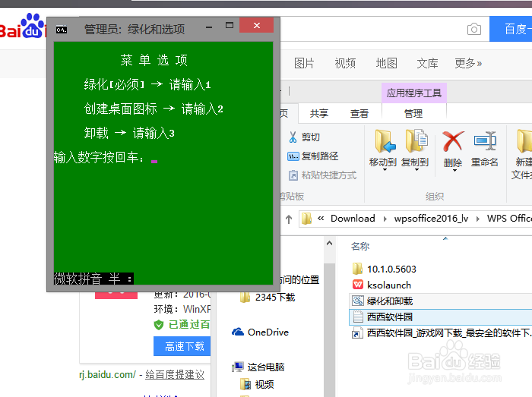The width and height of the screenshot is (532, 397).
Task: Click the 已通过百 verification link
Action: tap(189, 325)
